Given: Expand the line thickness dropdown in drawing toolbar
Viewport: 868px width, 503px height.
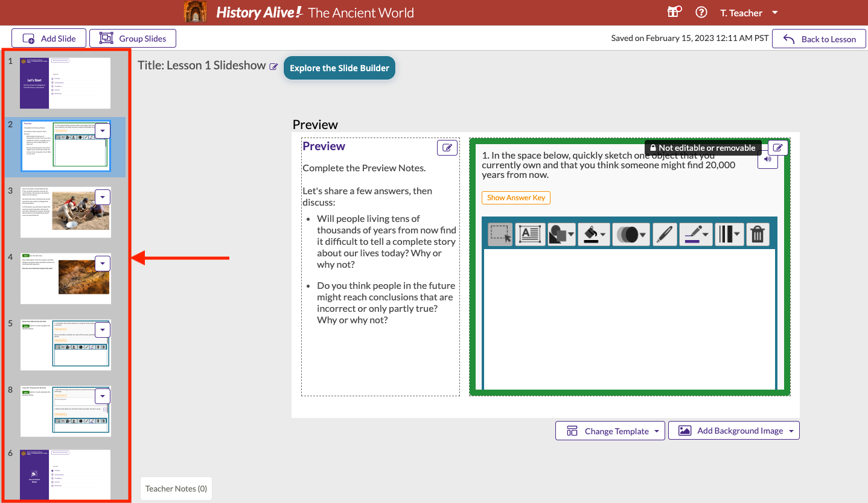Looking at the screenshot, I should (x=729, y=234).
